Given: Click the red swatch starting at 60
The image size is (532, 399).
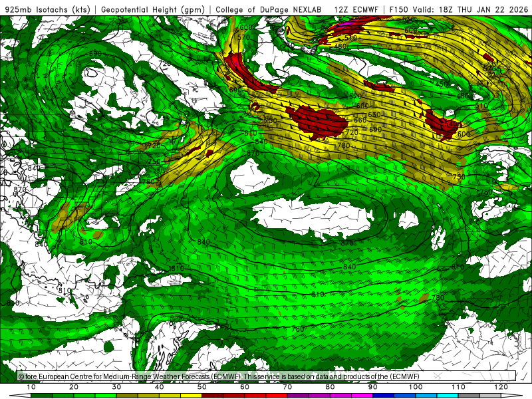Looking at the screenshot, I should click(255, 396).
